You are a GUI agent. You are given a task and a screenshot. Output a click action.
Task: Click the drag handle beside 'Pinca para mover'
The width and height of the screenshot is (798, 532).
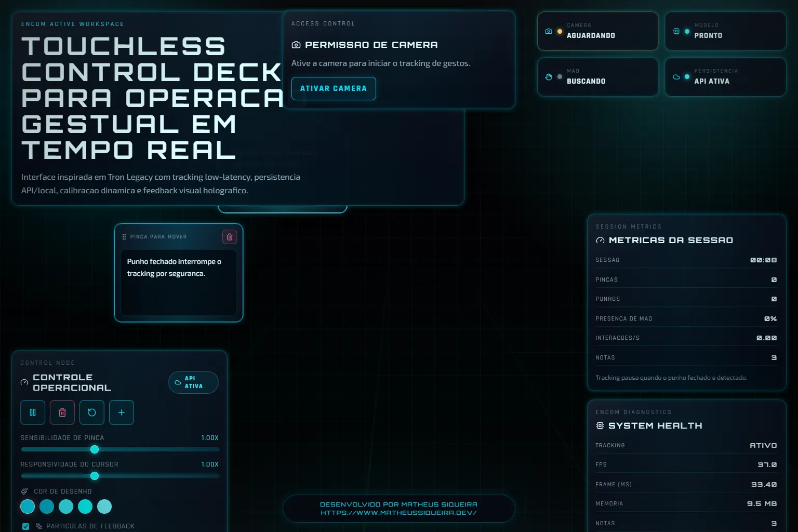click(124, 237)
